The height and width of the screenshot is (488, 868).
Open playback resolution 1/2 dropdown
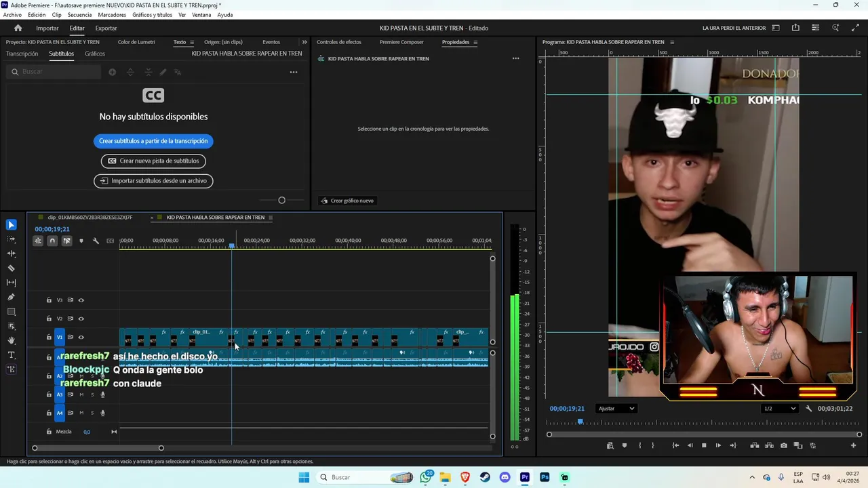[x=780, y=409]
